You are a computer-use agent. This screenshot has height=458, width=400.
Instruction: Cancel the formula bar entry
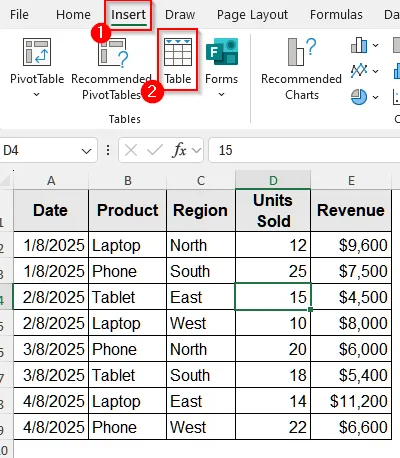click(x=131, y=151)
